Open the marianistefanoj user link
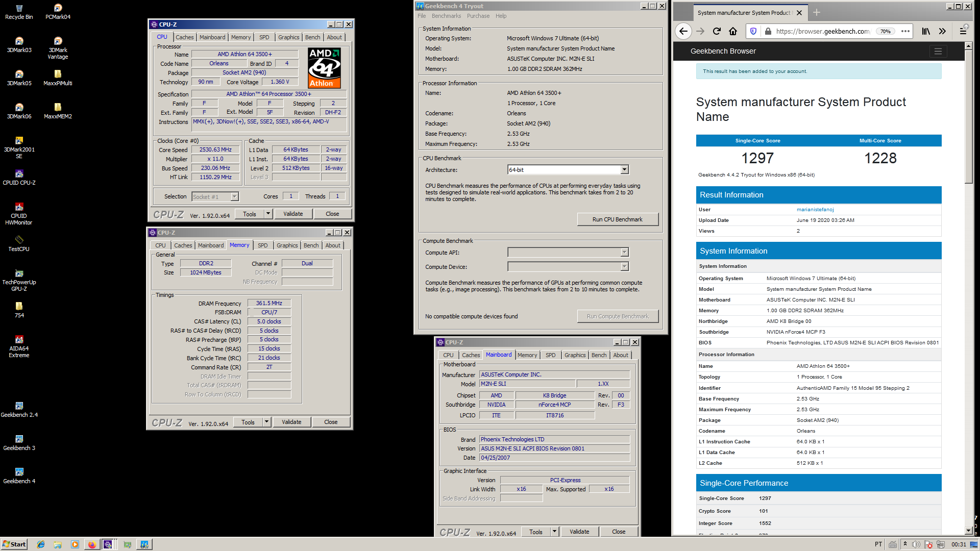 [x=815, y=210]
